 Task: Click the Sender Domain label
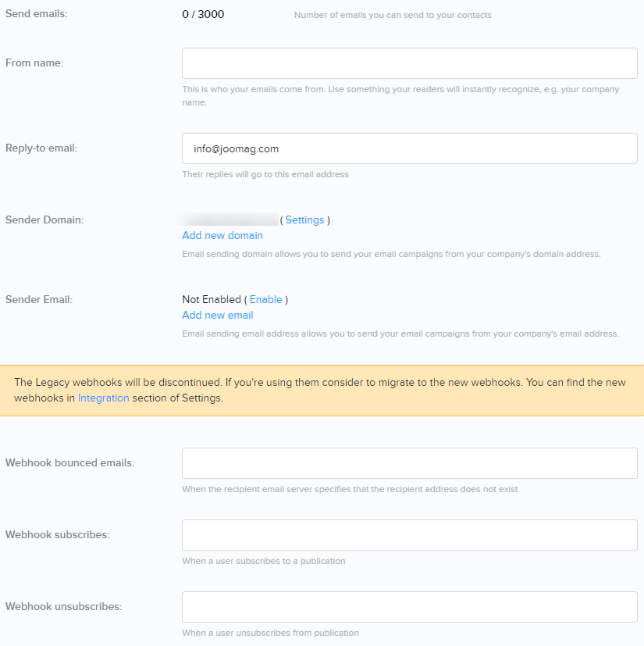(44, 220)
